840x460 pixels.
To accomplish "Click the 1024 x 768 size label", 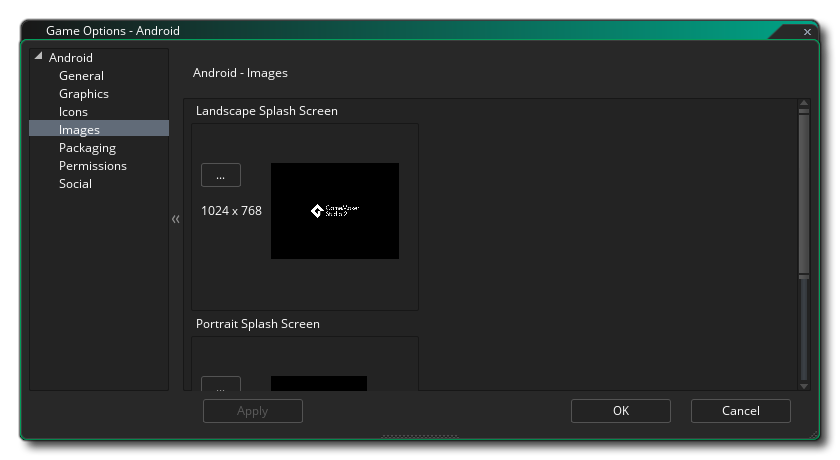I will pyautogui.click(x=231, y=211).
